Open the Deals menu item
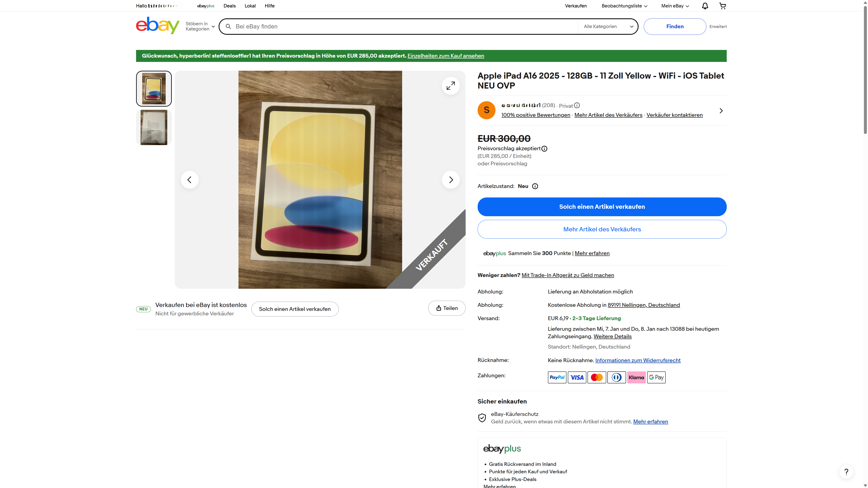Image resolution: width=868 pixels, height=488 pixels. (x=229, y=6)
